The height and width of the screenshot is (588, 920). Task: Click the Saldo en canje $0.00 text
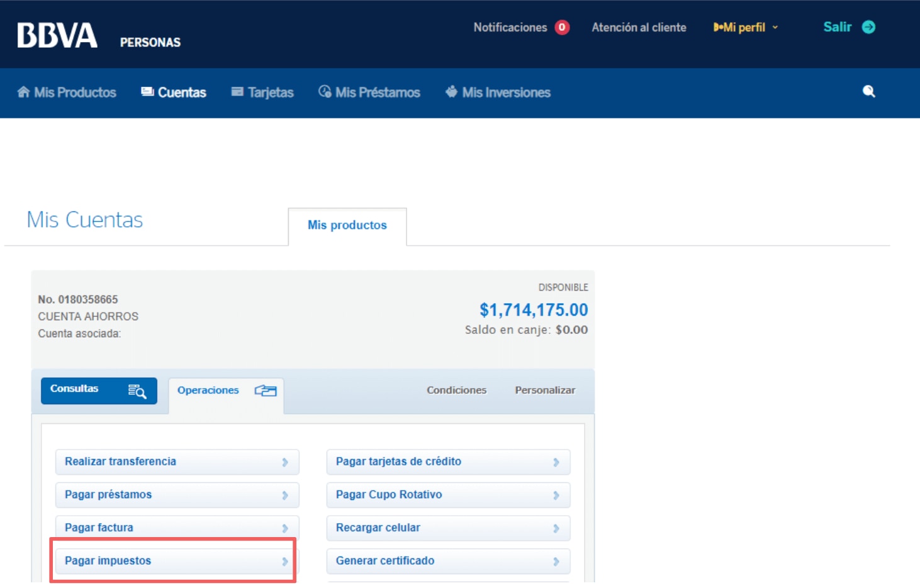pyautogui.click(x=526, y=330)
